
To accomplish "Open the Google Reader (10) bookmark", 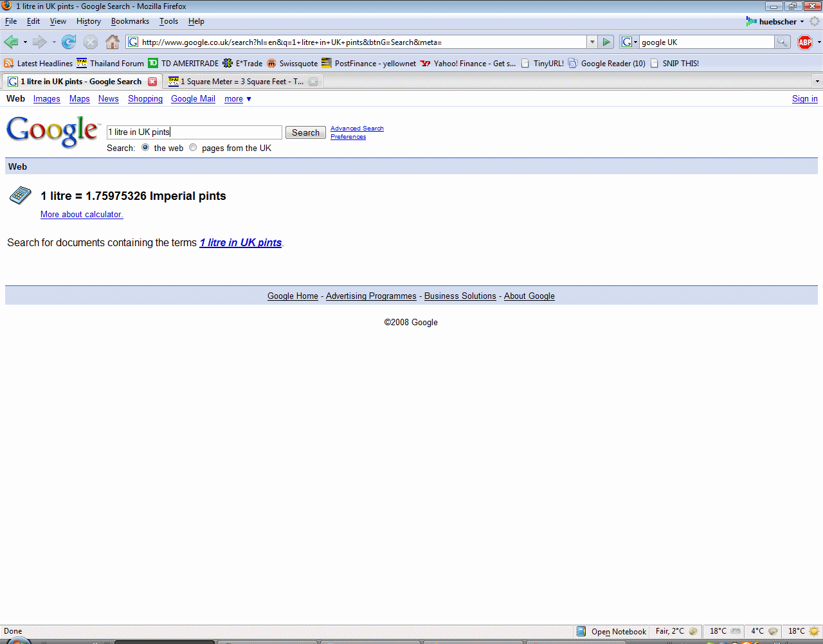I will tap(606, 63).
